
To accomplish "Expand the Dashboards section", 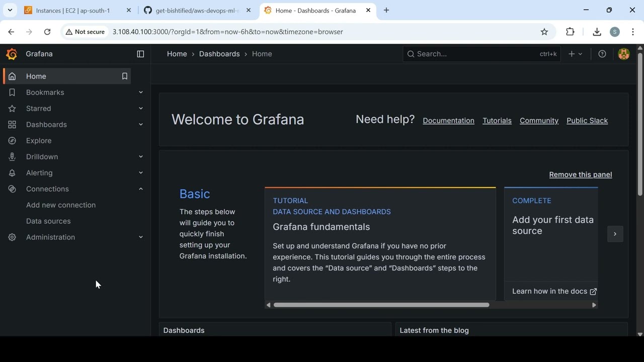I will [x=141, y=125].
